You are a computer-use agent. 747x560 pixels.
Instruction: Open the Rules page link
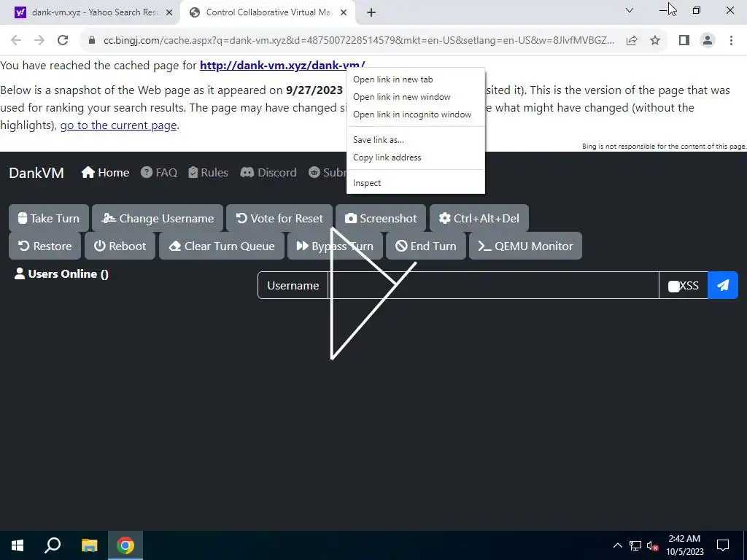point(208,172)
